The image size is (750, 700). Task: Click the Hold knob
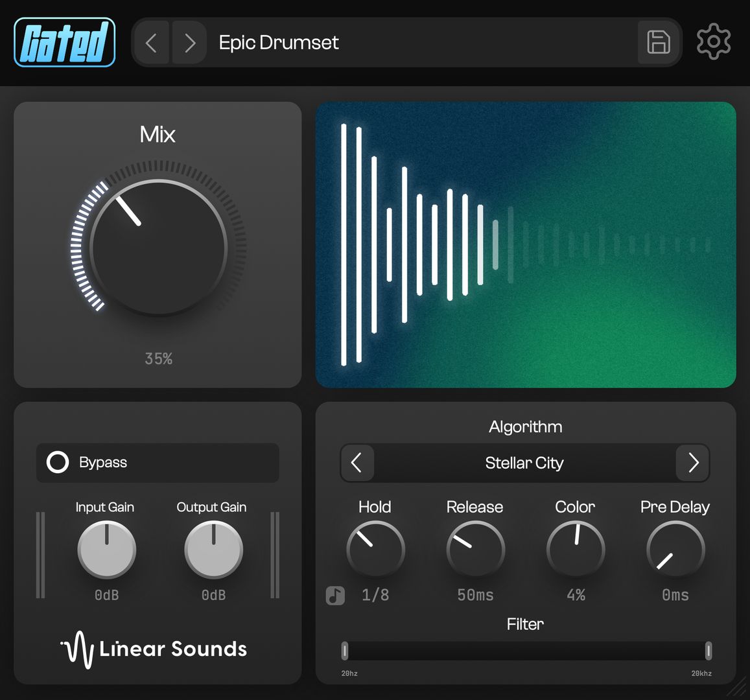pos(375,550)
